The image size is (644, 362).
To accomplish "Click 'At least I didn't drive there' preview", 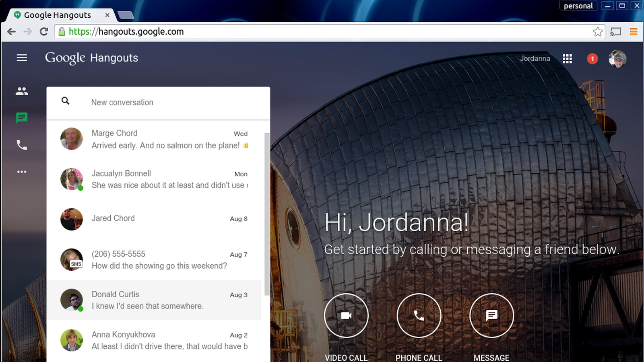I will (x=169, y=346).
